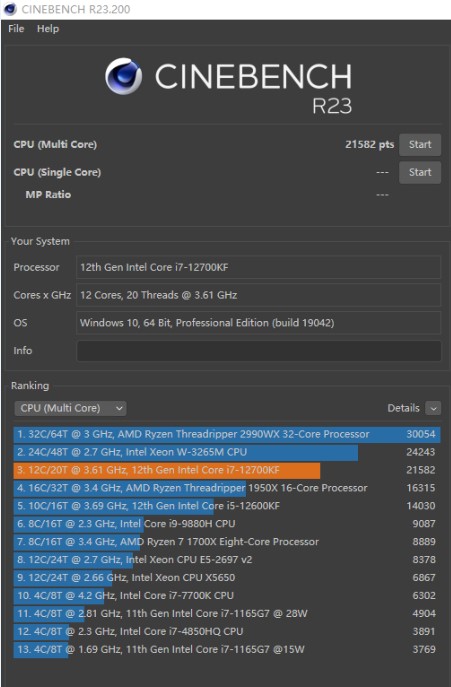Viewport: 451px width, 687px height.
Task: Select the Processor name field
Action: [x=259, y=267]
